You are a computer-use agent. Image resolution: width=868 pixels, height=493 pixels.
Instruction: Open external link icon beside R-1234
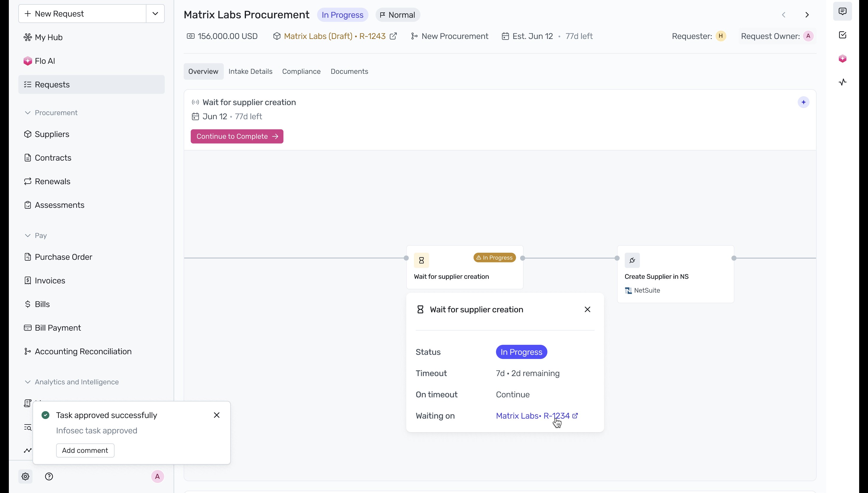[575, 415]
